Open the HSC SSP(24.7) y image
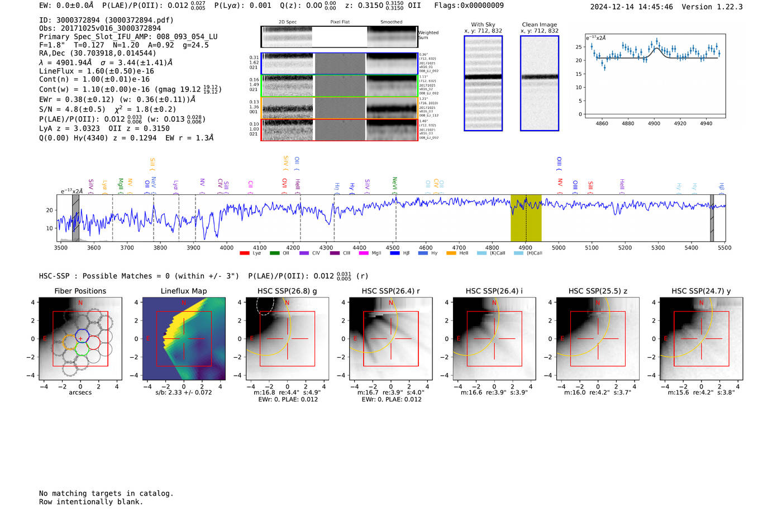Screen dimensions: 782x532 tap(701, 339)
